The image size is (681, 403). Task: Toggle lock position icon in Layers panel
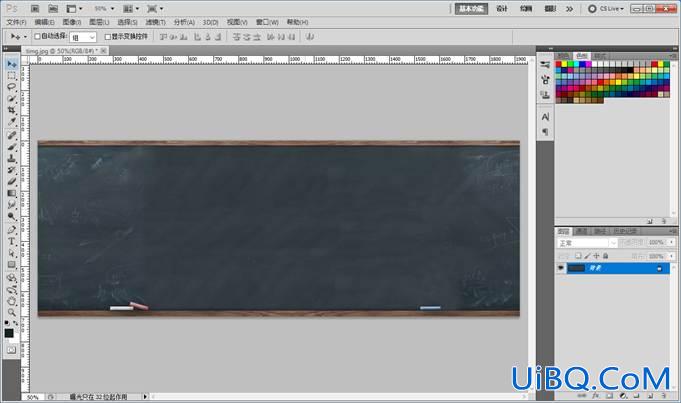click(x=596, y=256)
